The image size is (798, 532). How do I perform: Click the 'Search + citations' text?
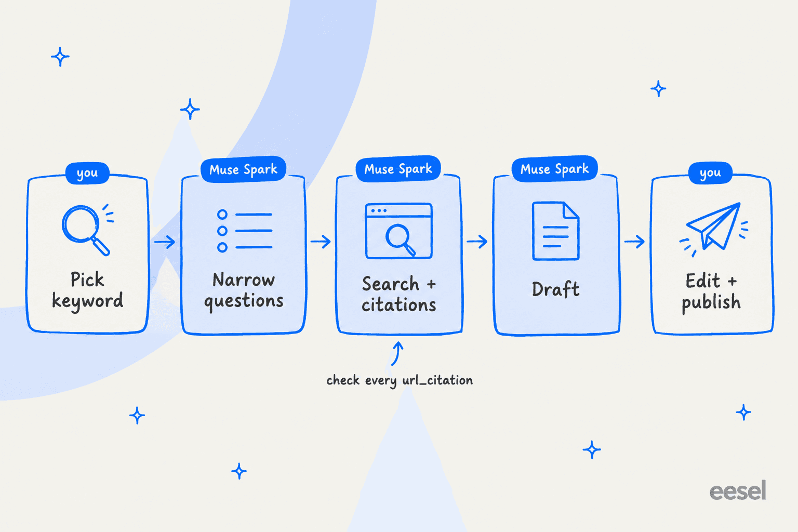coord(399,294)
